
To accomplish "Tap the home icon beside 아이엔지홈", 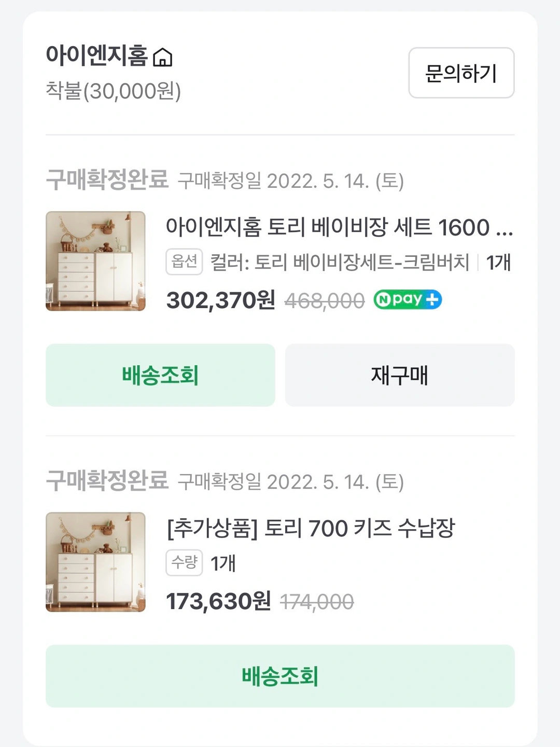I will [163, 57].
